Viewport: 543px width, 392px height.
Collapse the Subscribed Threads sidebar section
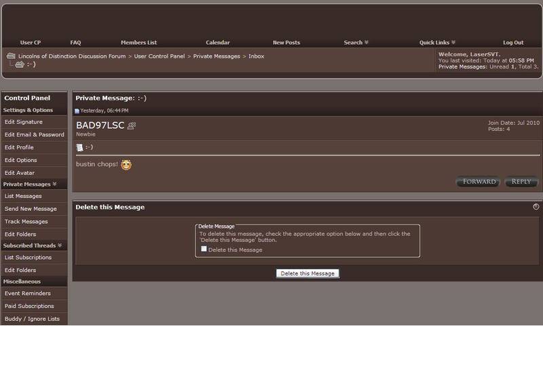click(x=60, y=246)
